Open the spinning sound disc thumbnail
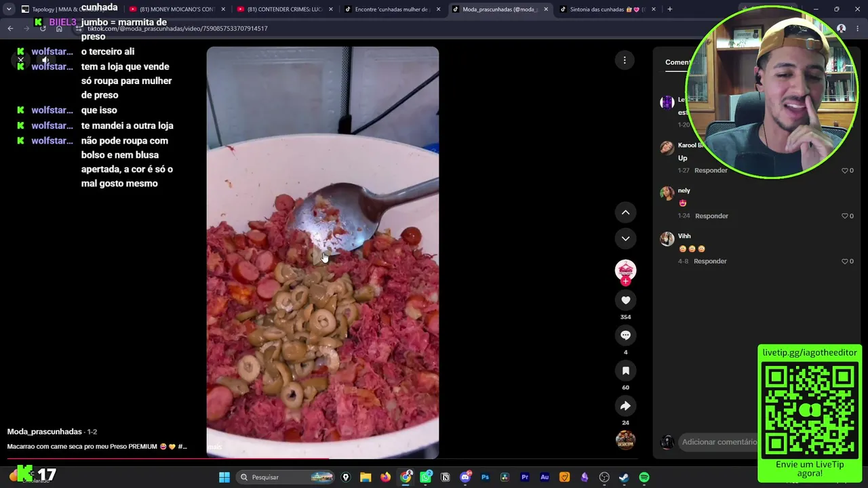The height and width of the screenshot is (488, 868). click(625, 441)
